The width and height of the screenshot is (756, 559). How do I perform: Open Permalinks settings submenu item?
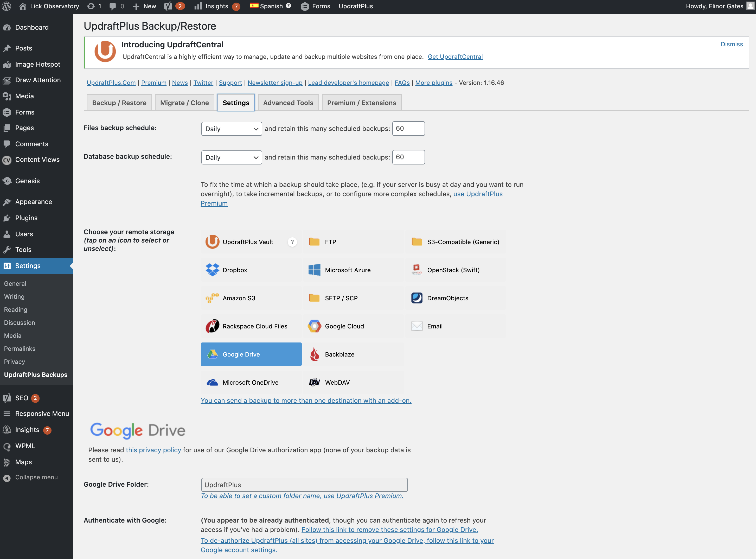20,348
